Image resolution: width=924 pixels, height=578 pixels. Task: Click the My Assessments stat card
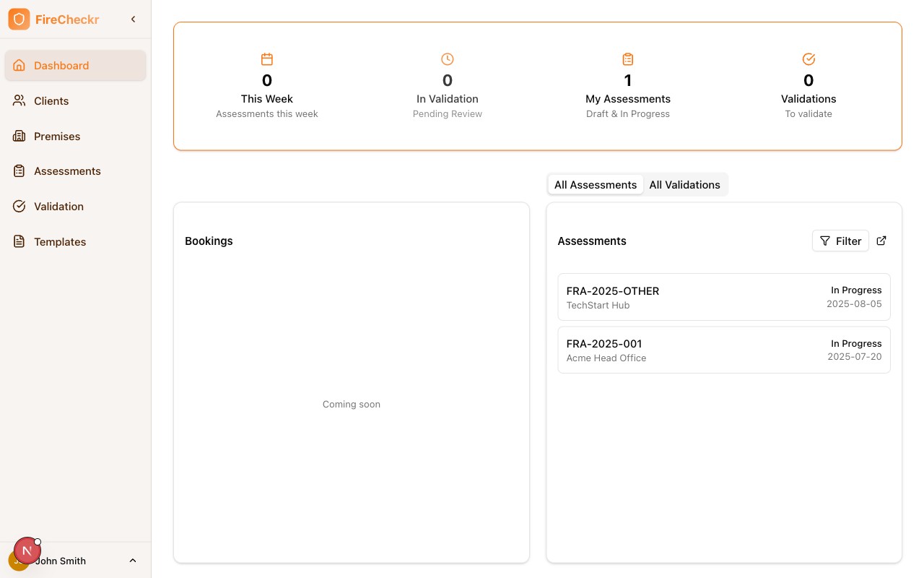(x=628, y=87)
